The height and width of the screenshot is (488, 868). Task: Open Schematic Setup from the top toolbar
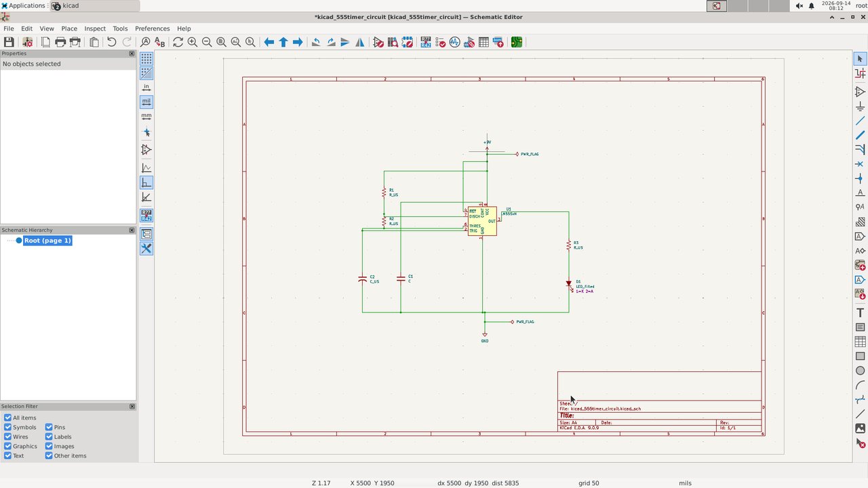pyautogui.click(x=28, y=42)
